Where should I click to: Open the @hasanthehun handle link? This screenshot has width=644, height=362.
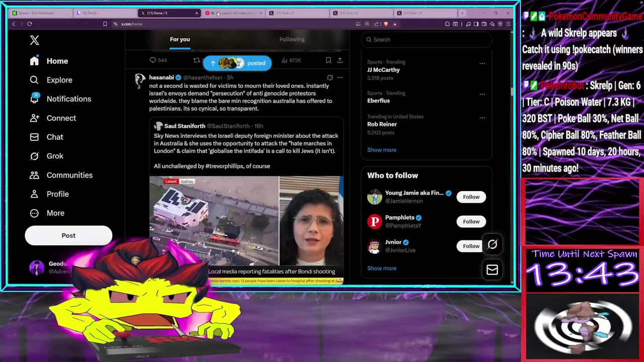(203, 77)
